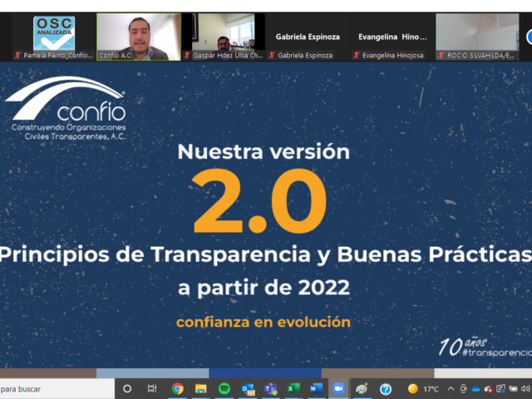Open Word from the taskbar
Screen dimensions: 532x399
(x=316, y=388)
